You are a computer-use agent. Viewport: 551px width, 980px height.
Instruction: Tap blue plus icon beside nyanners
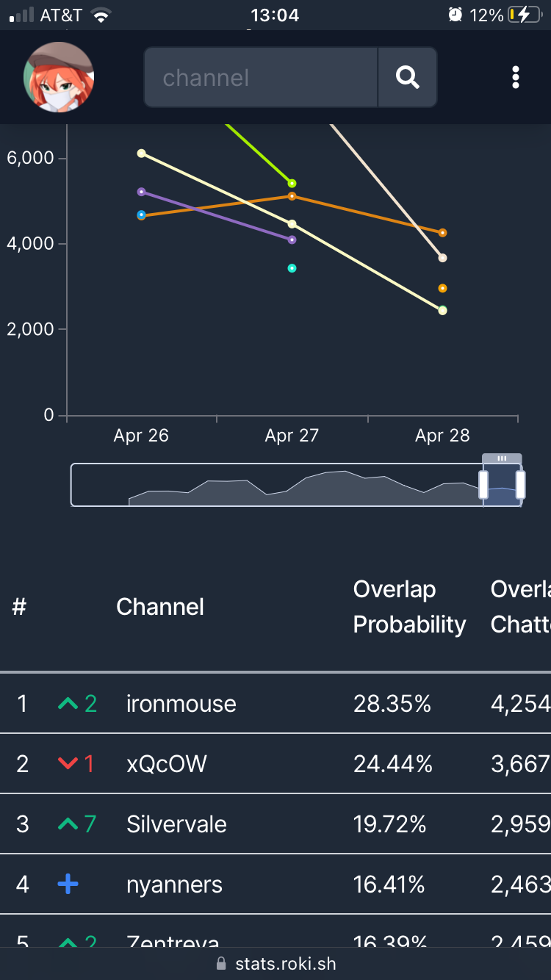tap(68, 884)
